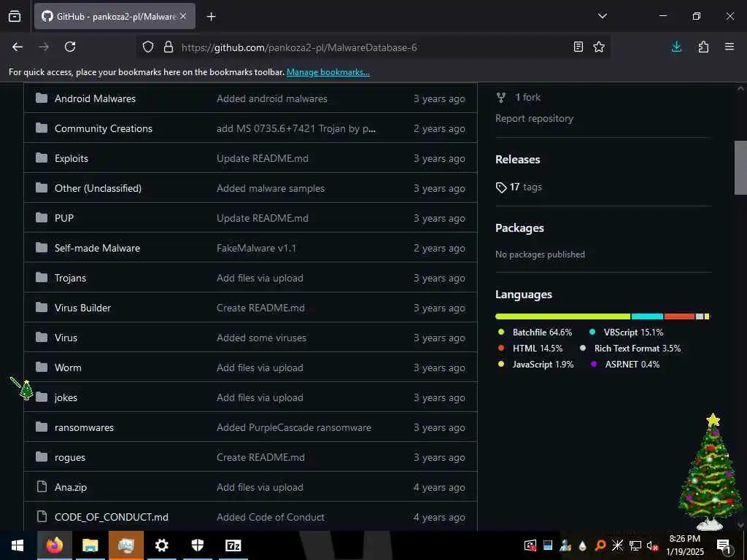Open commit 'FakeMalware v1.1'
747x560 pixels.
256,248
